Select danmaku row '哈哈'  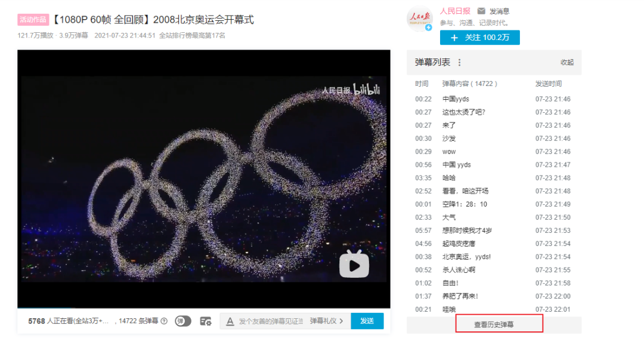pyautogui.click(x=494, y=178)
